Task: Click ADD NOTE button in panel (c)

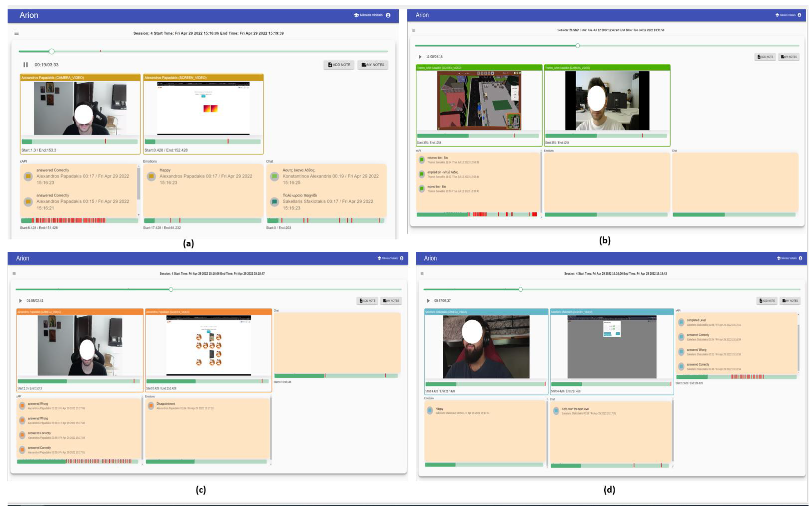Action: pos(367,301)
